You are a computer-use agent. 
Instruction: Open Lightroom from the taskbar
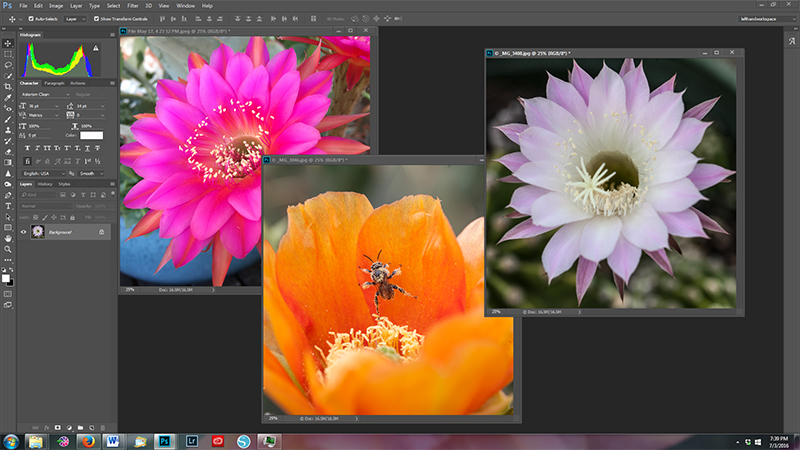(192, 440)
